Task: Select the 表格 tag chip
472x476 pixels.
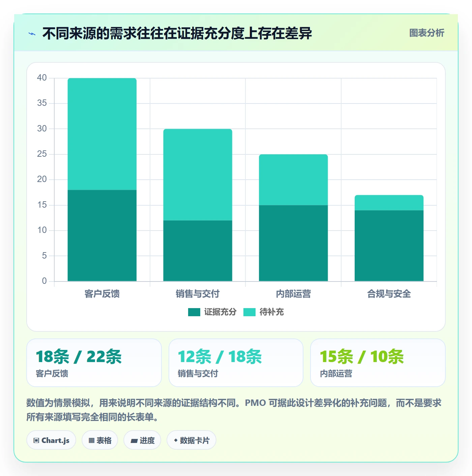Action: (100, 440)
